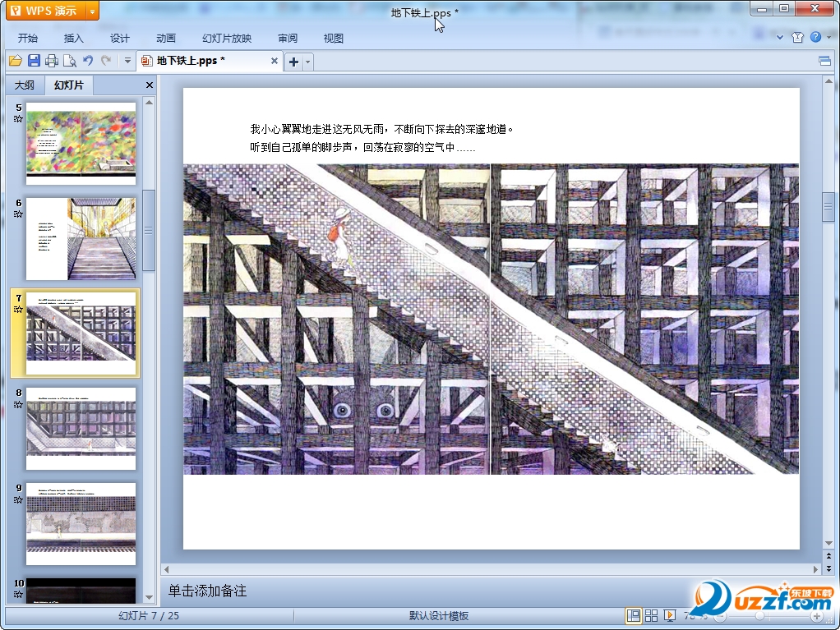Image resolution: width=840 pixels, height=630 pixels.
Task: Click animation star icon under slide 6
Action: 18,214
